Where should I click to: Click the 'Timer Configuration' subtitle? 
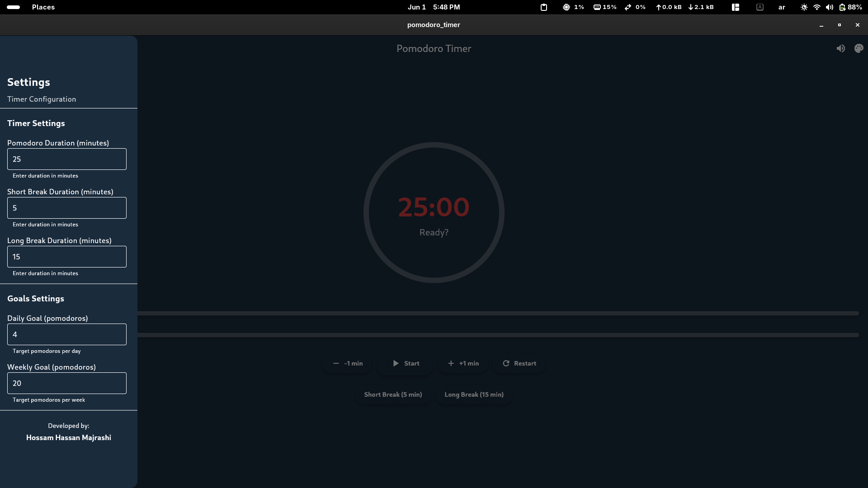point(42,99)
